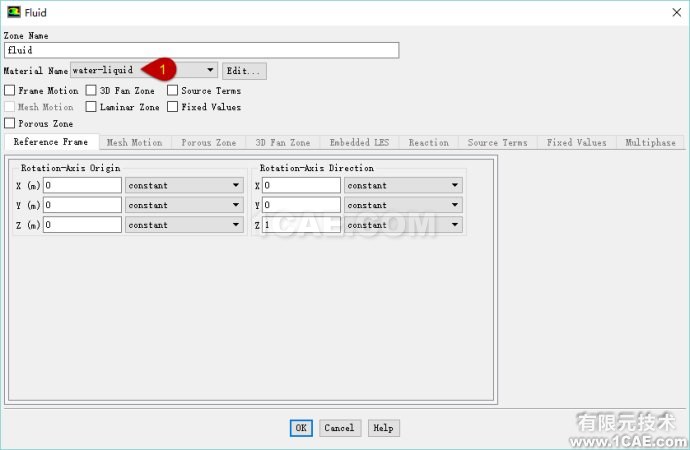The width and height of the screenshot is (690, 450).
Task: Open the 3D Fan Zone tab
Action: coord(283,143)
